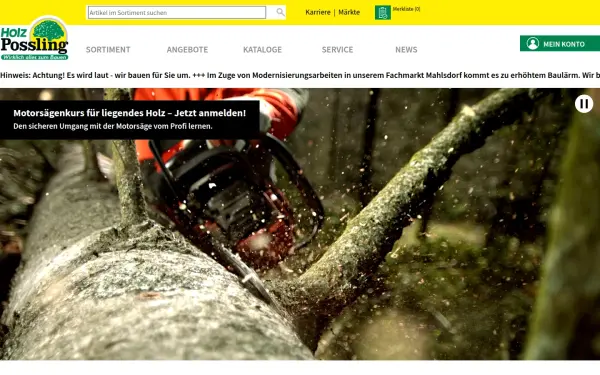Open the Karriere link
Screen dimensions: 600x375
(x=318, y=12)
